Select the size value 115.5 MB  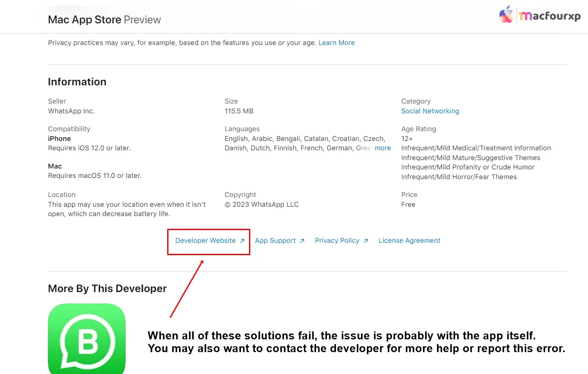click(239, 111)
